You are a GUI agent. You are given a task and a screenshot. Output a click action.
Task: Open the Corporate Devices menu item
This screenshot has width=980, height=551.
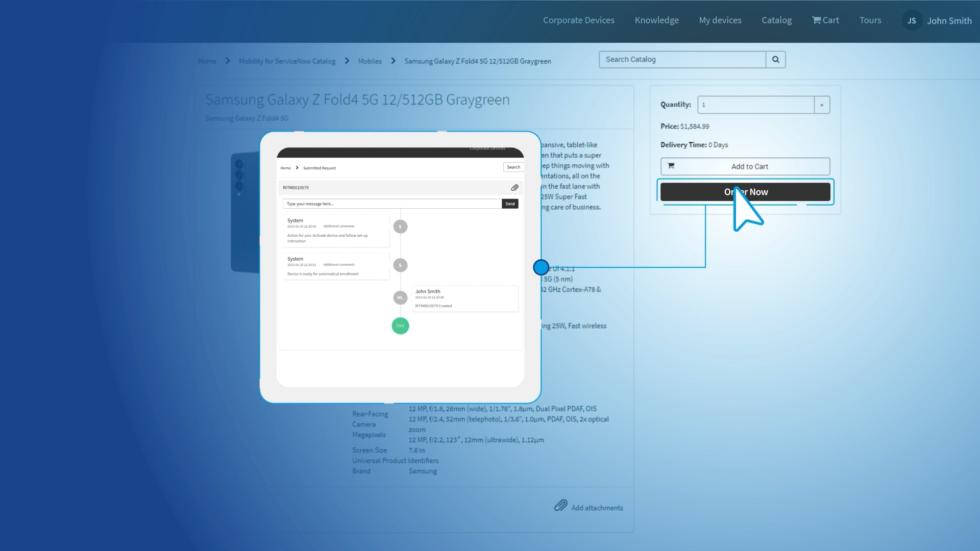click(578, 20)
